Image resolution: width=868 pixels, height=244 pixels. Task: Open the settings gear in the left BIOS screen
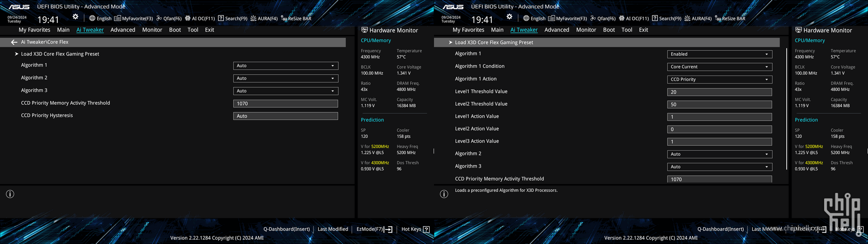(75, 17)
